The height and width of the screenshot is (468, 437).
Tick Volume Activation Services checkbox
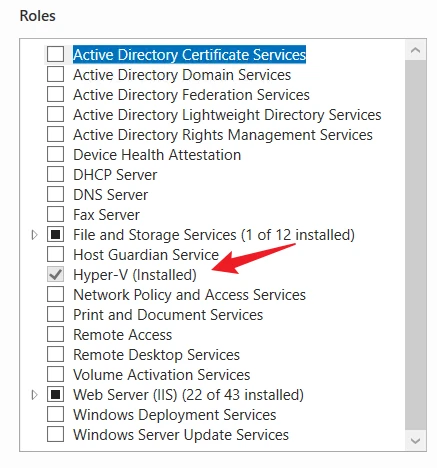tap(55, 374)
